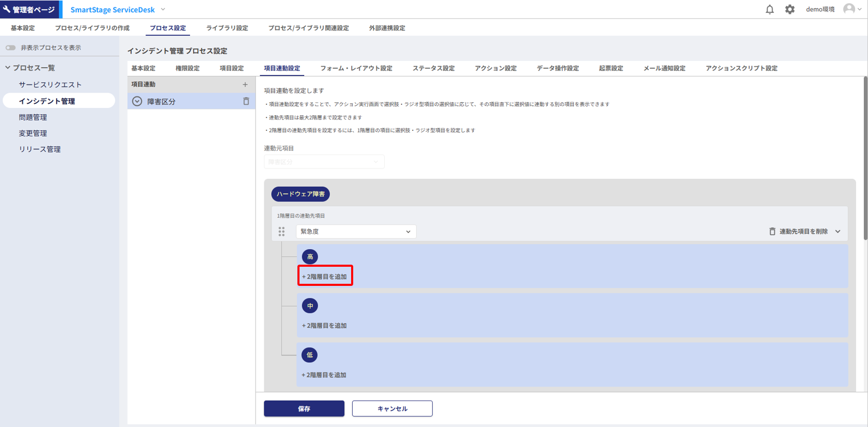868x427 pixels.
Task: Select 問題管理 in the process list
Action: coord(33,117)
